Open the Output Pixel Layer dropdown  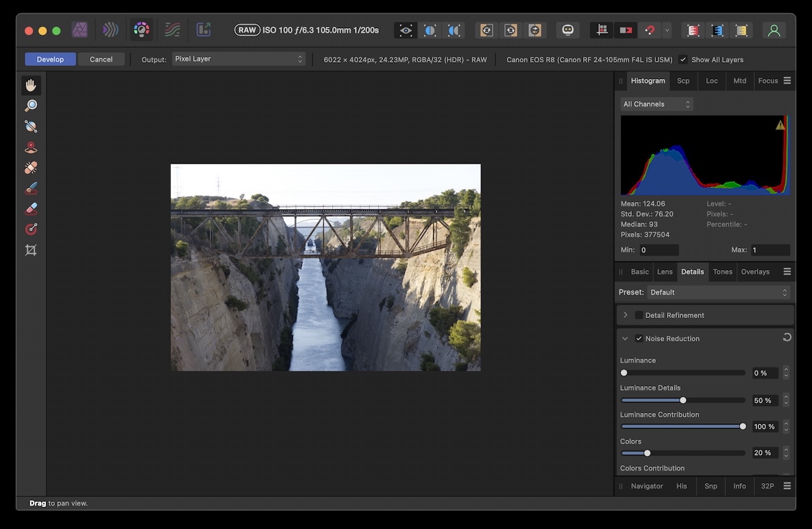click(239, 60)
